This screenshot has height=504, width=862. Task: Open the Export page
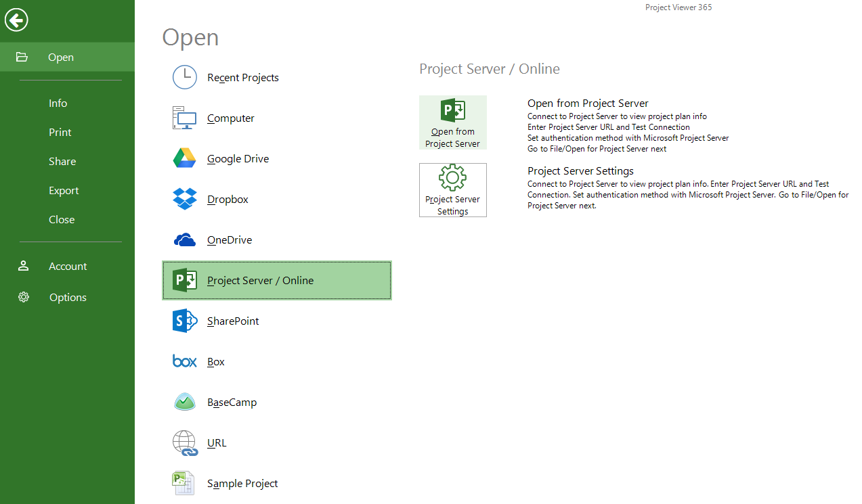click(x=64, y=190)
